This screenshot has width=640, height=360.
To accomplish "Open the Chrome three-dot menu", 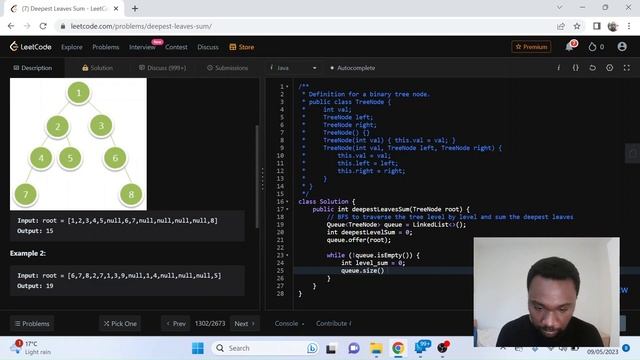I will click(629, 26).
